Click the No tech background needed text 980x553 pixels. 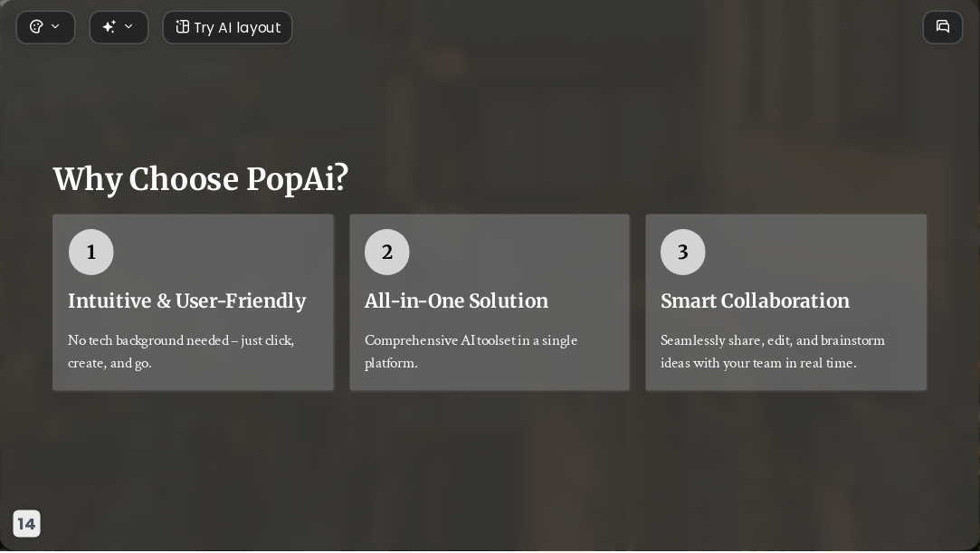tap(181, 351)
